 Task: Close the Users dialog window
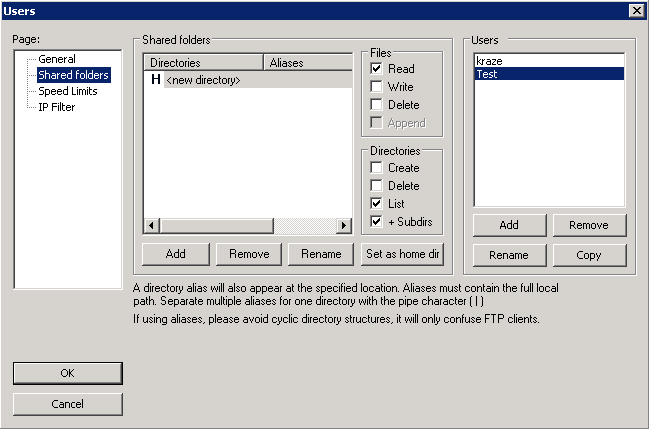tap(636, 10)
